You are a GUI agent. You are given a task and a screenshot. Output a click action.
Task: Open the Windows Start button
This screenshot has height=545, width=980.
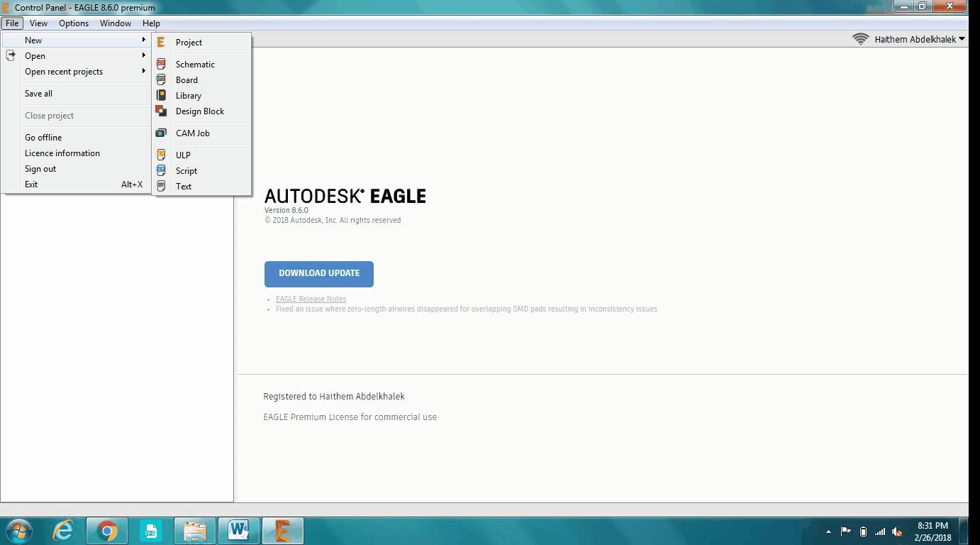point(19,531)
